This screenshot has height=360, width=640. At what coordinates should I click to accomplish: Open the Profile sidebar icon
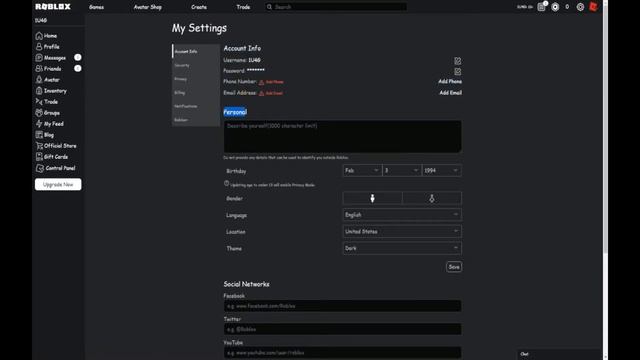39,47
